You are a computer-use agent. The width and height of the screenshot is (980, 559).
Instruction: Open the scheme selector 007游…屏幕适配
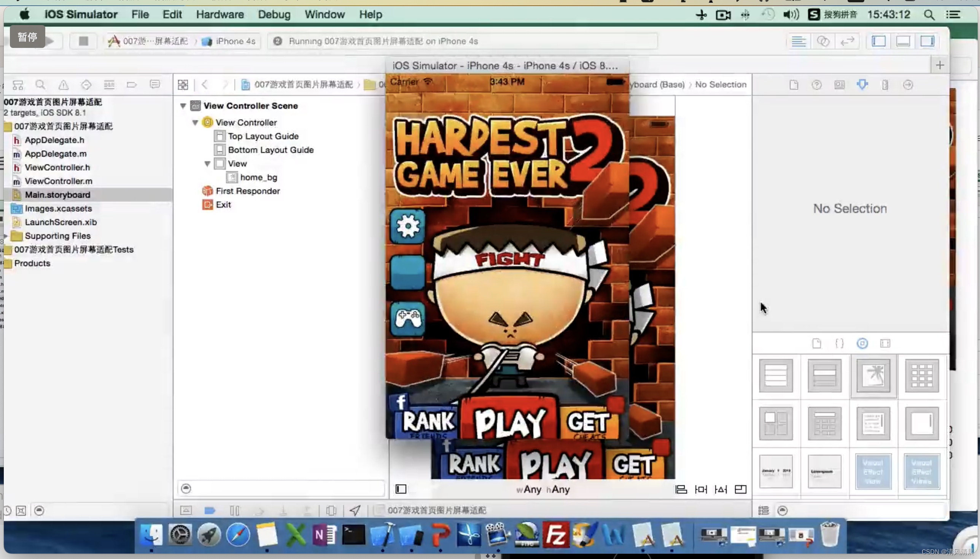click(x=148, y=41)
